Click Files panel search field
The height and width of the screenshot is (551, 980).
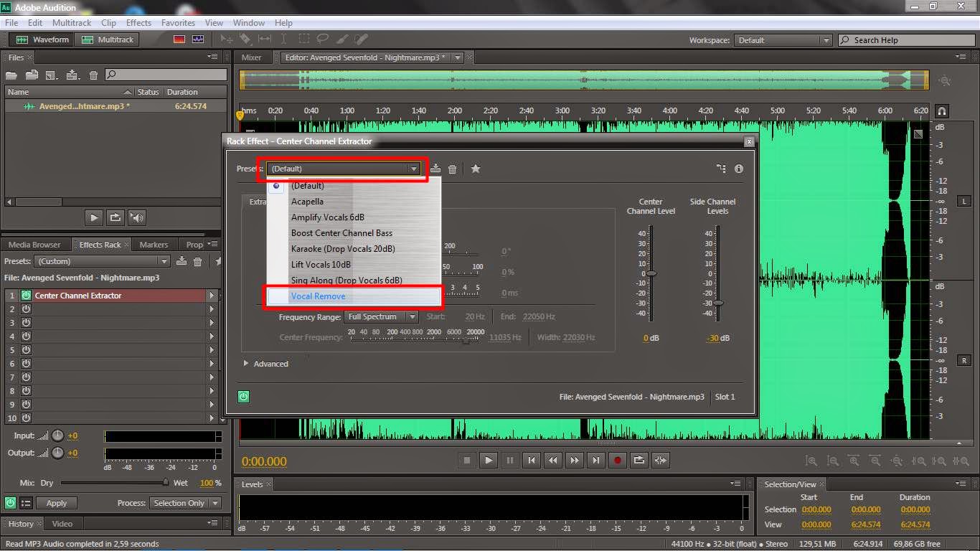tap(166, 75)
